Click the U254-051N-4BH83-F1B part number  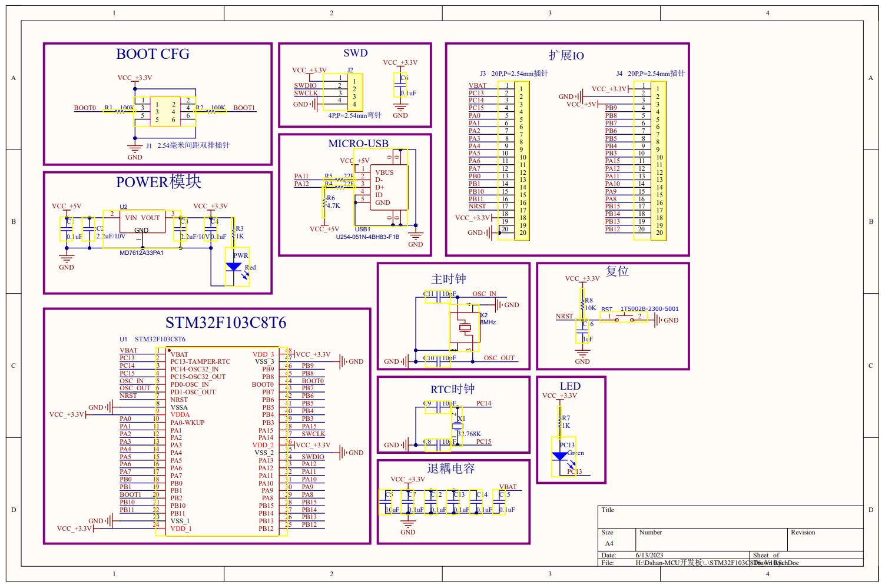pos(367,237)
